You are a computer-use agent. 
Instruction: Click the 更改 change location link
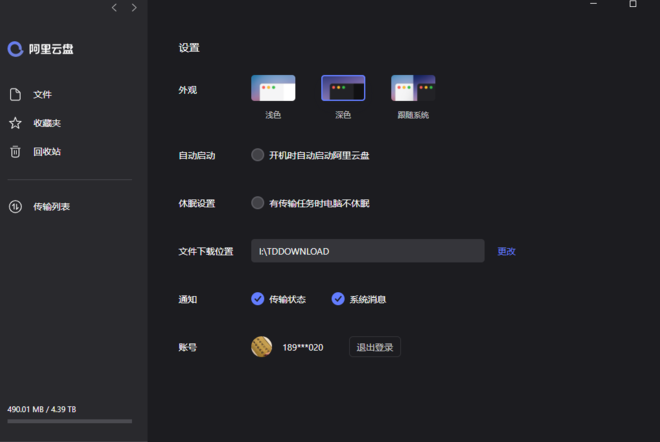click(506, 251)
